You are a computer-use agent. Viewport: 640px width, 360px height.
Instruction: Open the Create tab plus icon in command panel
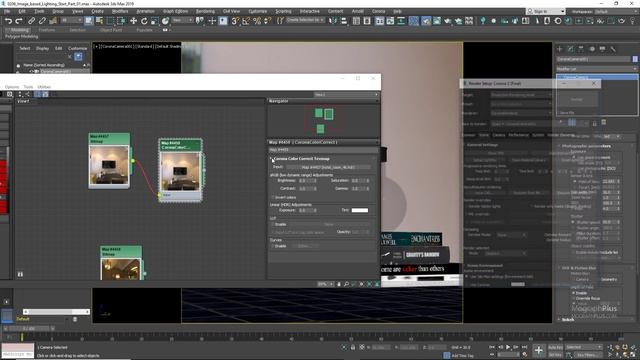point(560,49)
